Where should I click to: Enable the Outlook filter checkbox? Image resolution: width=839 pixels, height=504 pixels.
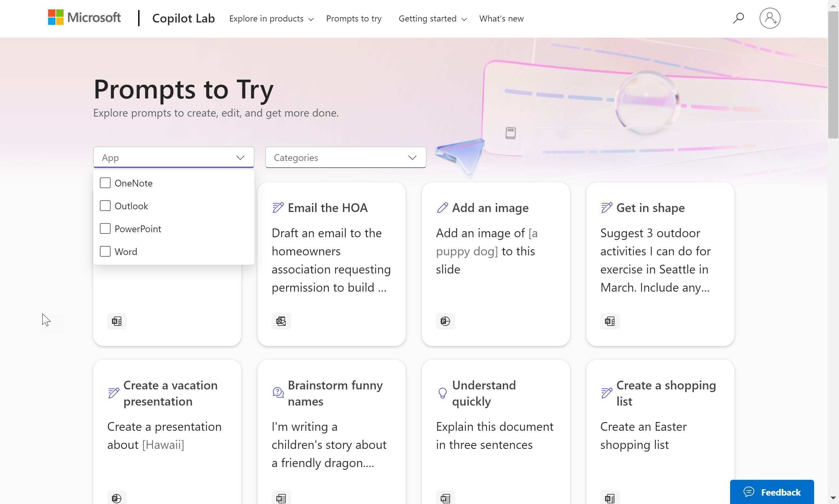(105, 206)
